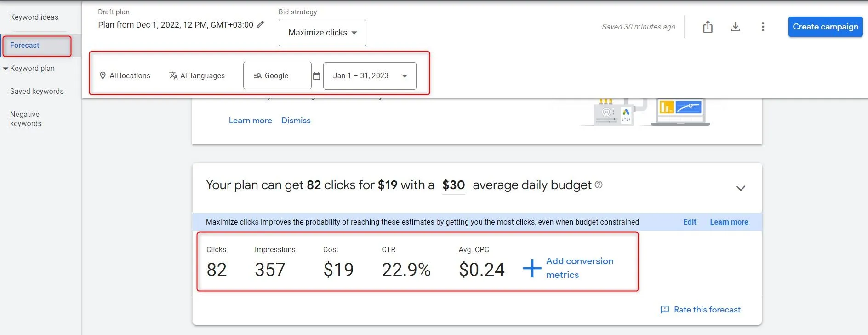868x335 pixels.
Task: Click the CTR value 22.9%
Action: 406,270
